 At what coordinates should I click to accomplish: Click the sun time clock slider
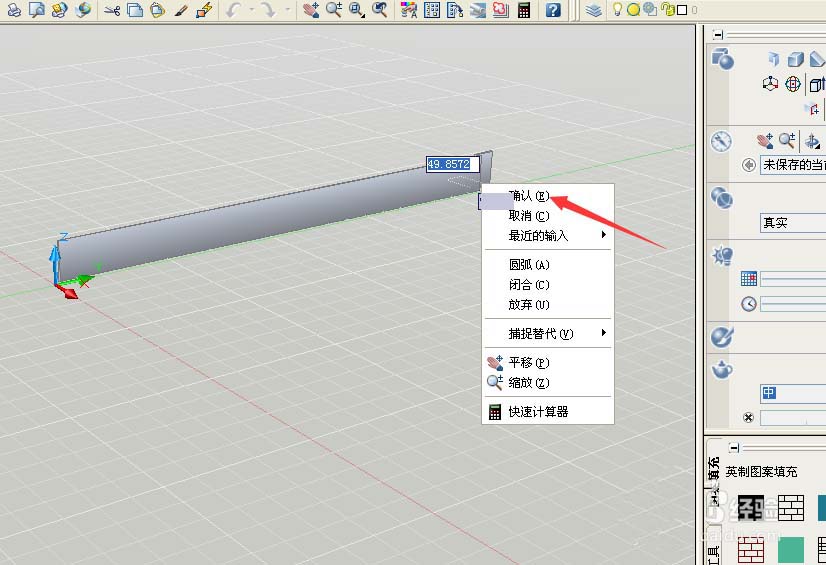(793, 304)
